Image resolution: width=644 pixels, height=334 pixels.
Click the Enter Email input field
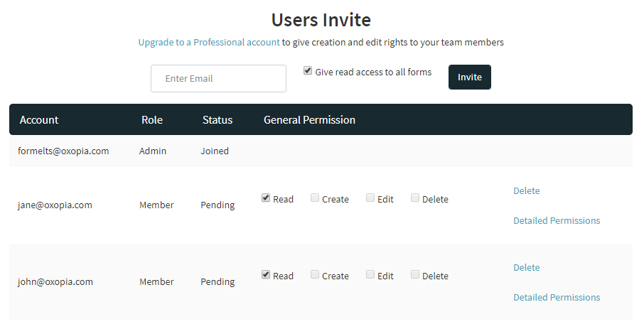click(x=218, y=79)
